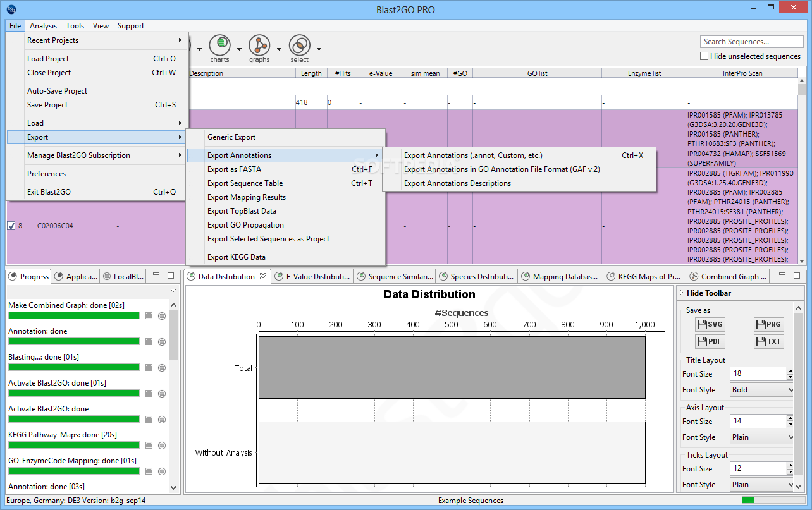
Task: Click square icon on KEGG Pathway-Maps row
Action: click(x=149, y=445)
